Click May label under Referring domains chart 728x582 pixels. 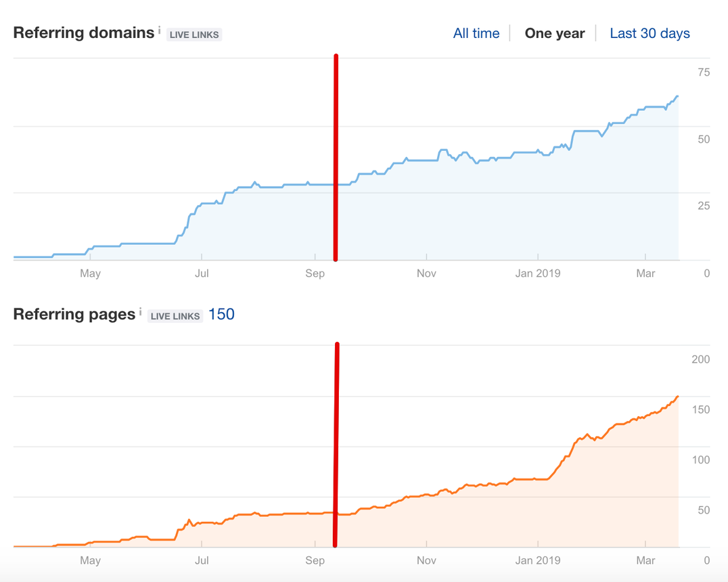point(90,273)
